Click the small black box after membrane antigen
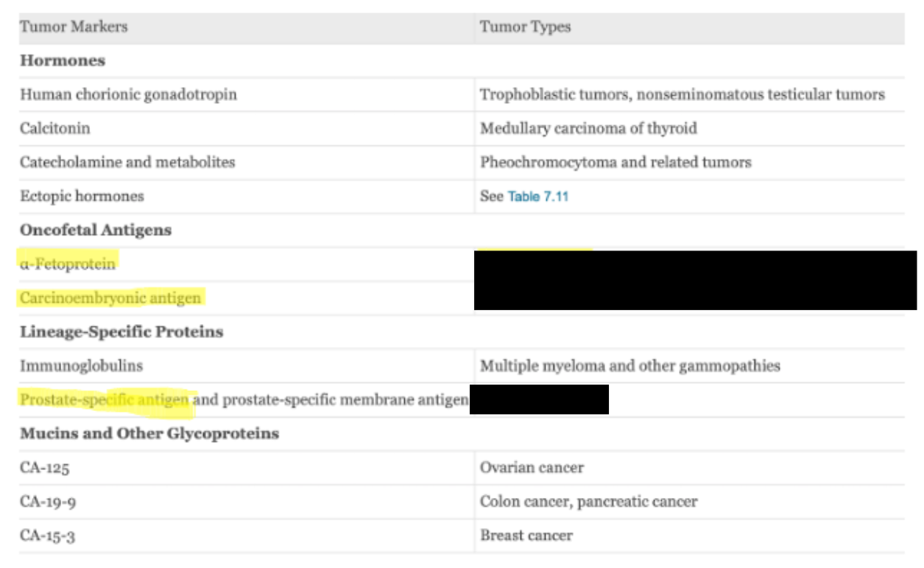Image resolution: width=924 pixels, height=568 pixels. [x=539, y=399]
